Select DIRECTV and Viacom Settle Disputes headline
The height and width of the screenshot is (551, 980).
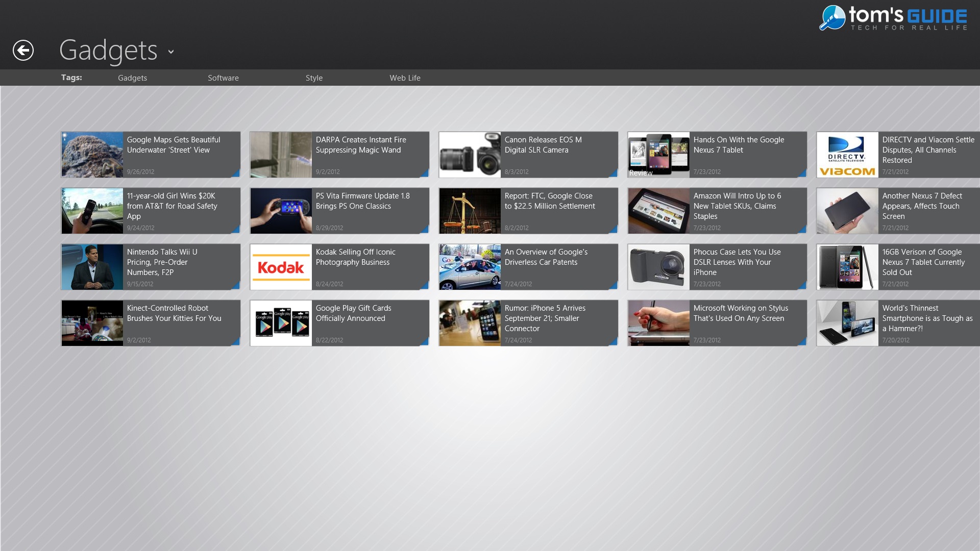pos(928,149)
